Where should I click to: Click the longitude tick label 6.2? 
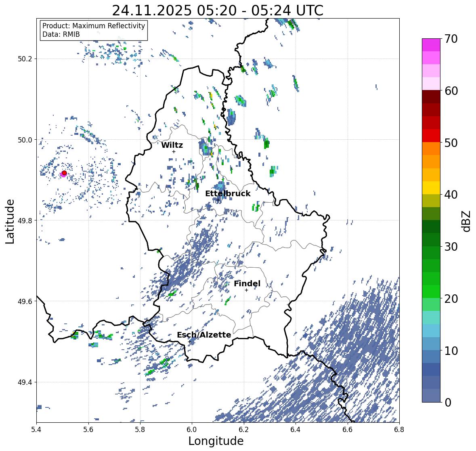tap(244, 430)
